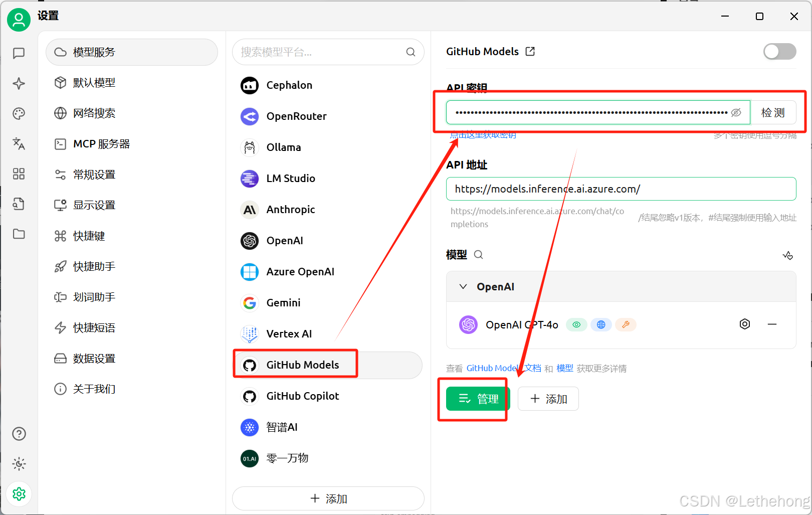Enable the GitHub Models provider switch

pos(779,51)
